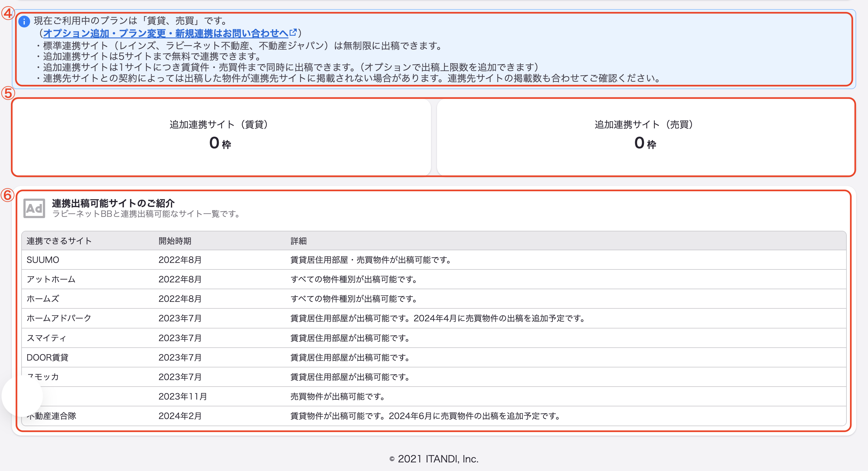Click the 現在ご利用中のプラン notice text
This screenshot has width=868, height=471.
[131, 21]
